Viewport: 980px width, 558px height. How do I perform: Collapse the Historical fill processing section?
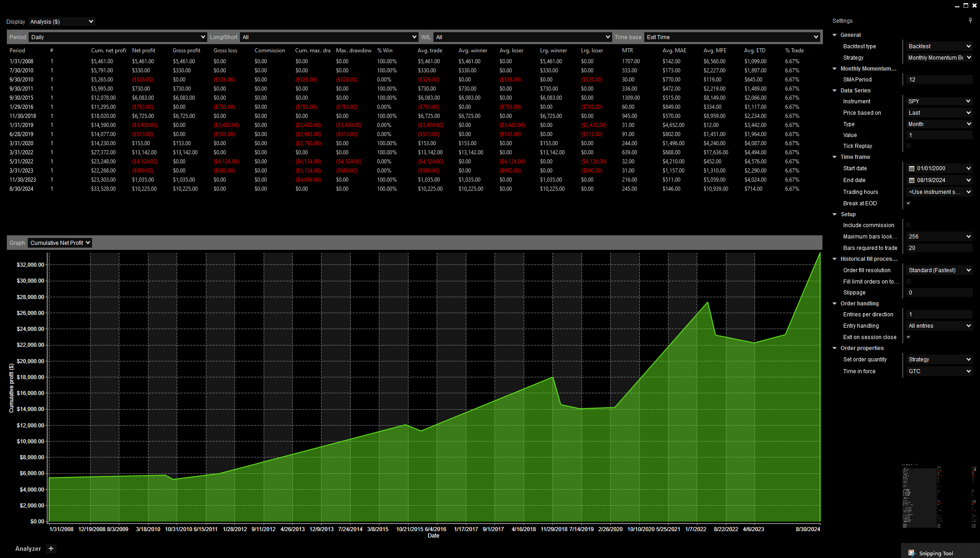click(835, 259)
